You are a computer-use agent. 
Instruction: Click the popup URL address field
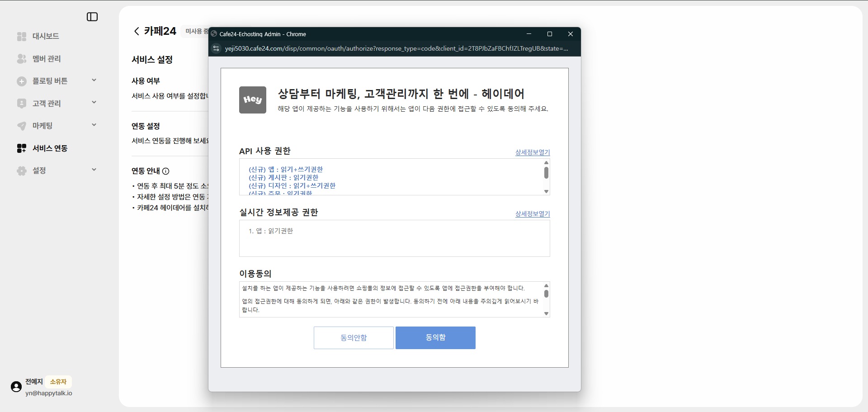click(396, 48)
